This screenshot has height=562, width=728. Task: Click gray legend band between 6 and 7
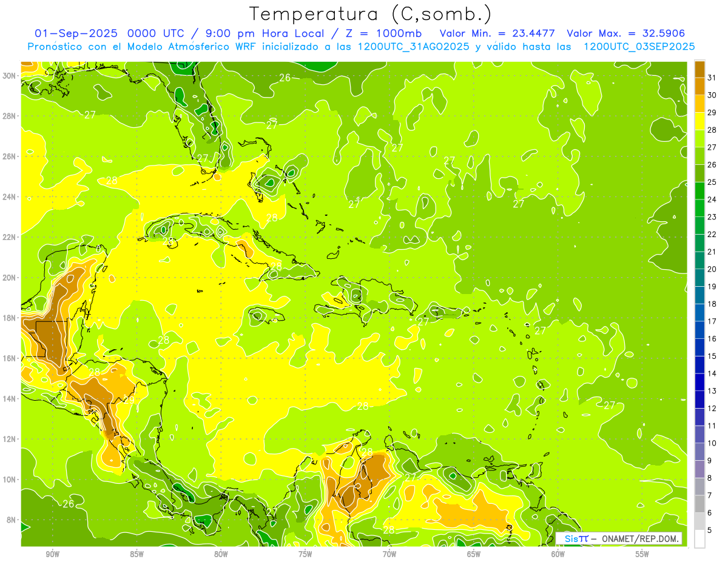pos(699,504)
